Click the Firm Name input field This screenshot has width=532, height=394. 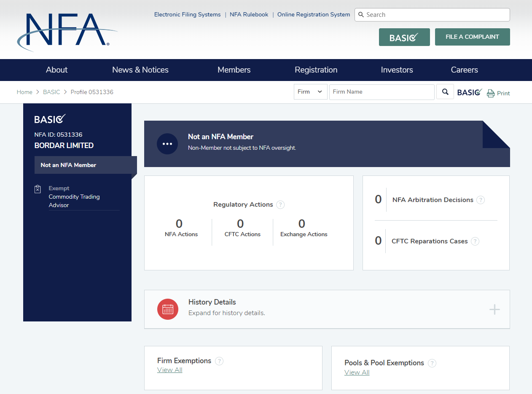382,92
